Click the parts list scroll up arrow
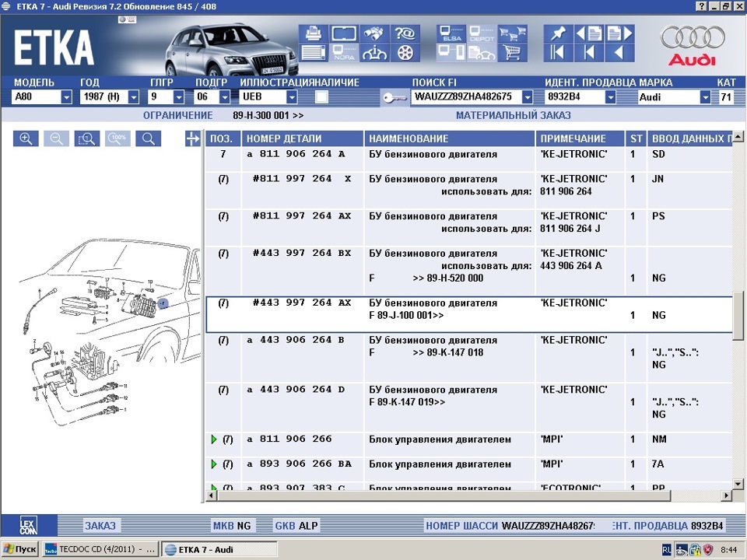 (738, 137)
